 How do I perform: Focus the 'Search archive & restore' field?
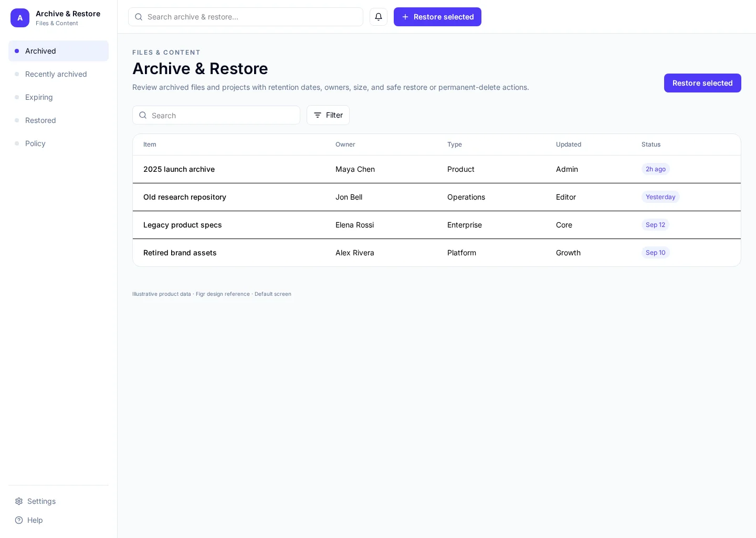click(246, 17)
